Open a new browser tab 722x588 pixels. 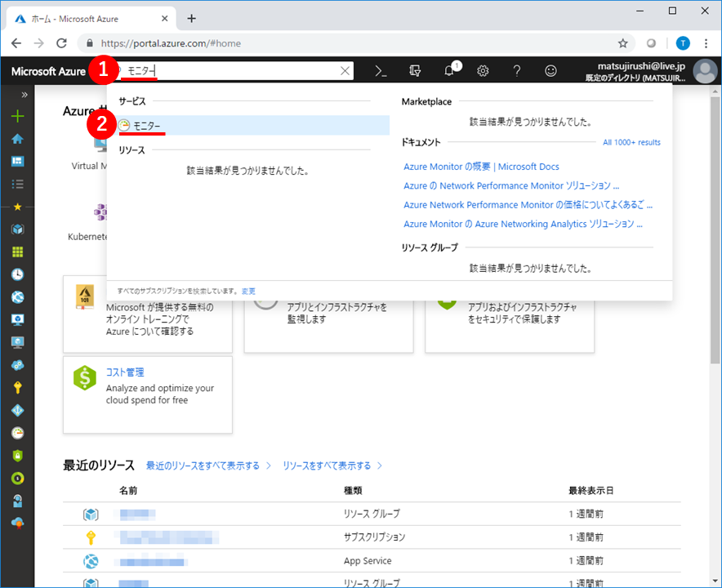point(192,19)
